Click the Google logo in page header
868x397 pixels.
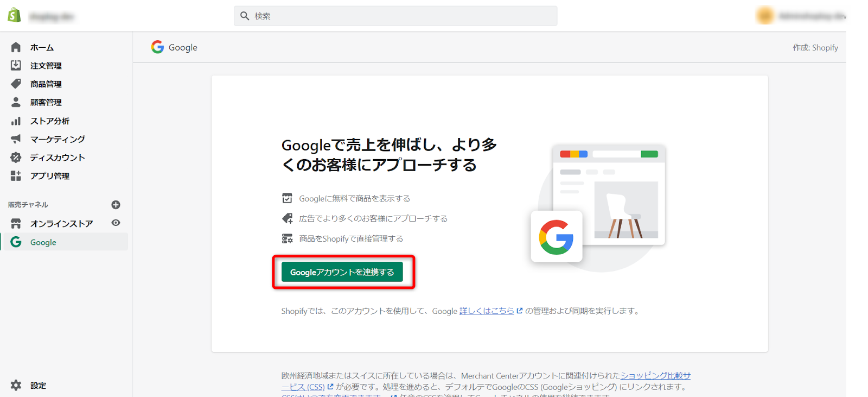point(157,47)
